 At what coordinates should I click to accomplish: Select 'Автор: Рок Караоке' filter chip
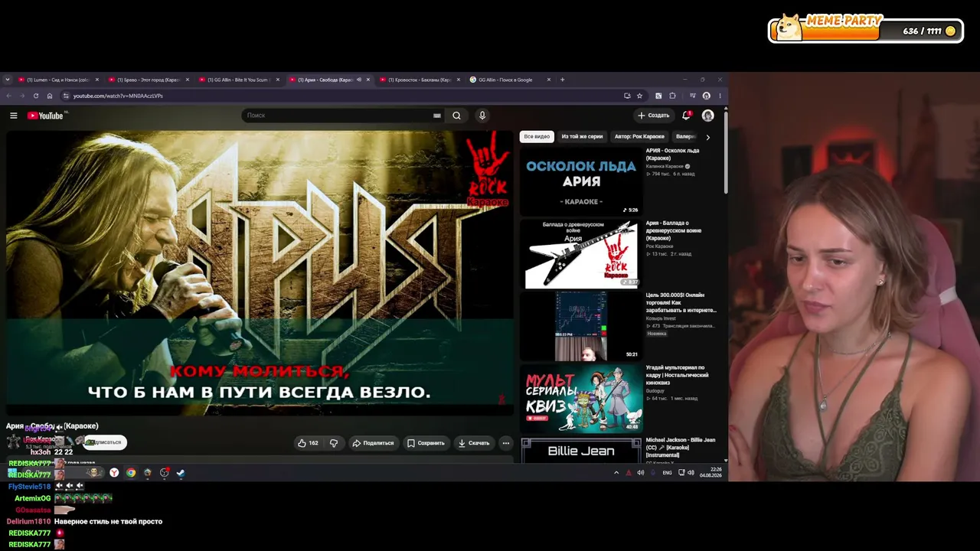pyautogui.click(x=639, y=137)
